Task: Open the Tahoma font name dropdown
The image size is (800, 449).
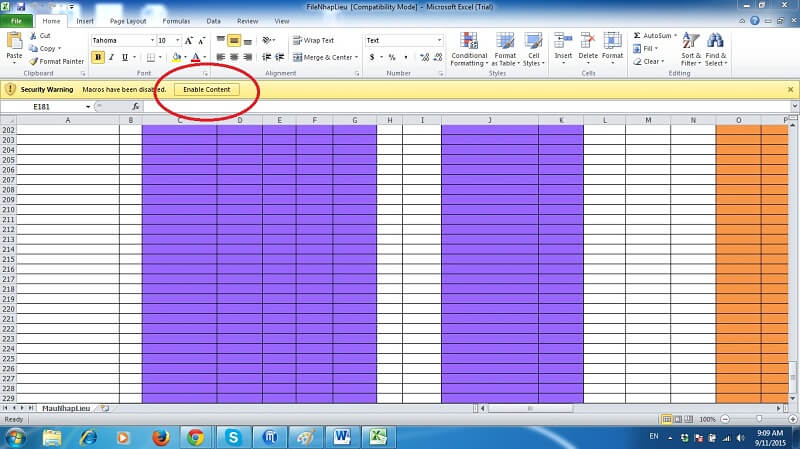Action: [x=149, y=40]
